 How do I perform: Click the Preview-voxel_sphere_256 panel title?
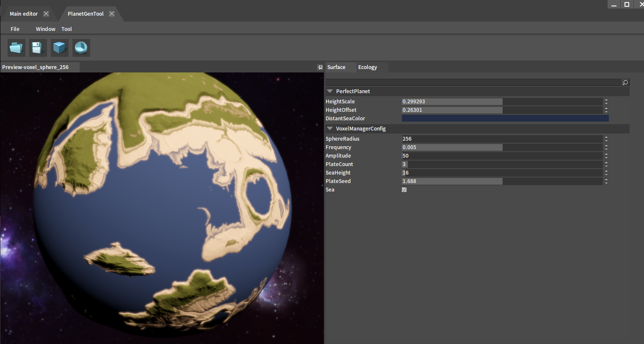[36, 67]
